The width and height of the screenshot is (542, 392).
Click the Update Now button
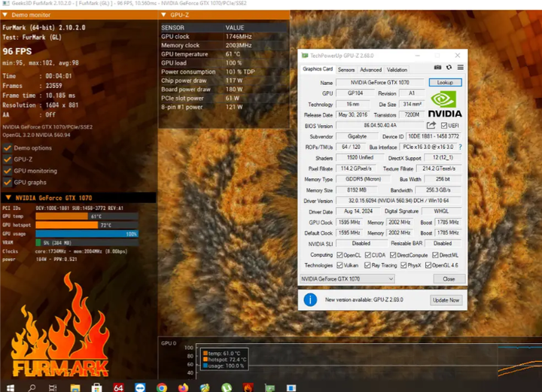(446, 300)
